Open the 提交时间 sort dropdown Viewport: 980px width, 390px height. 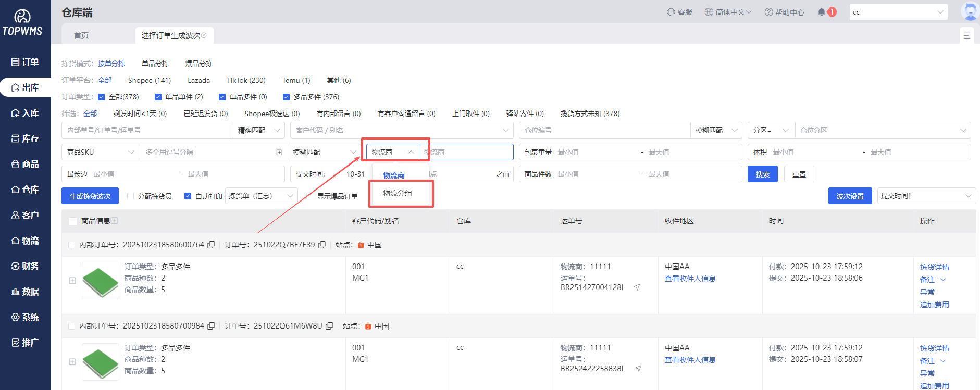click(x=926, y=196)
